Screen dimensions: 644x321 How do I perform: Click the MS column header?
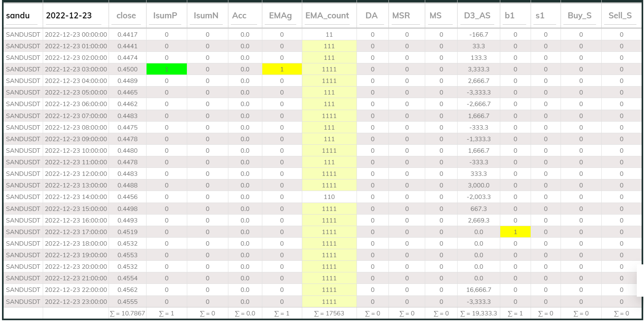pos(436,16)
